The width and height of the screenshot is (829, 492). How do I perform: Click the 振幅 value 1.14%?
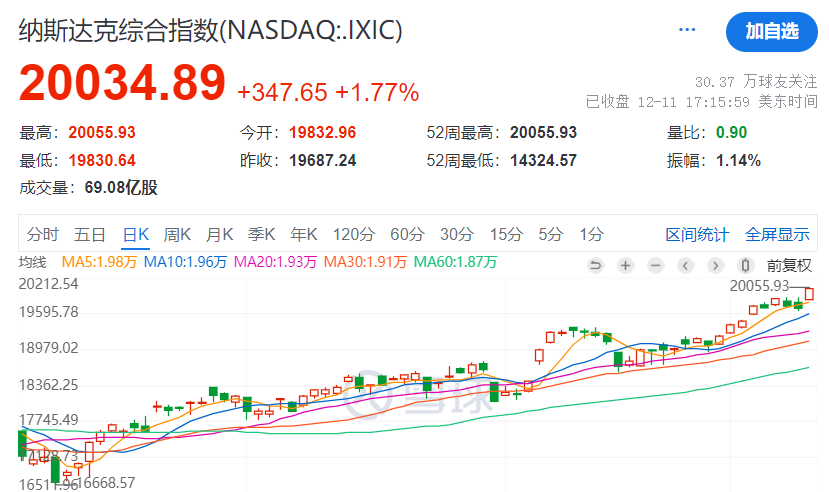739,160
